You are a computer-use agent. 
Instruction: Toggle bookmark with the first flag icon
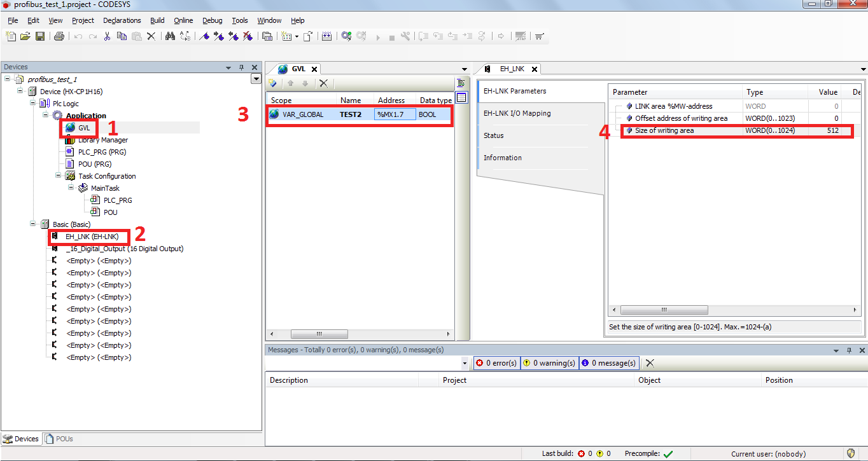click(205, 36)
